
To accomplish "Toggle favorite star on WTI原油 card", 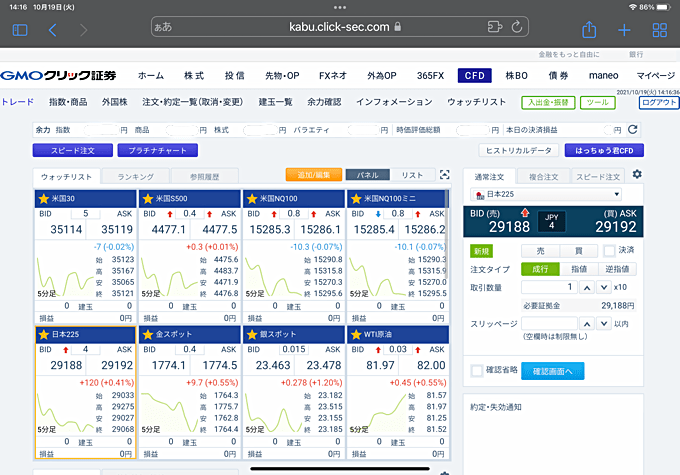I will (356, 334).
